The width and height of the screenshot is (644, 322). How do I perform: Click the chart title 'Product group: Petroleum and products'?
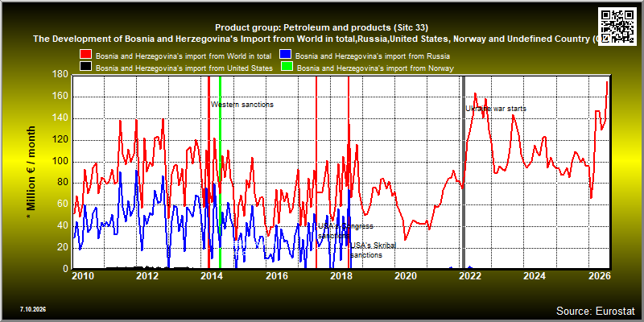pos(321,28)
